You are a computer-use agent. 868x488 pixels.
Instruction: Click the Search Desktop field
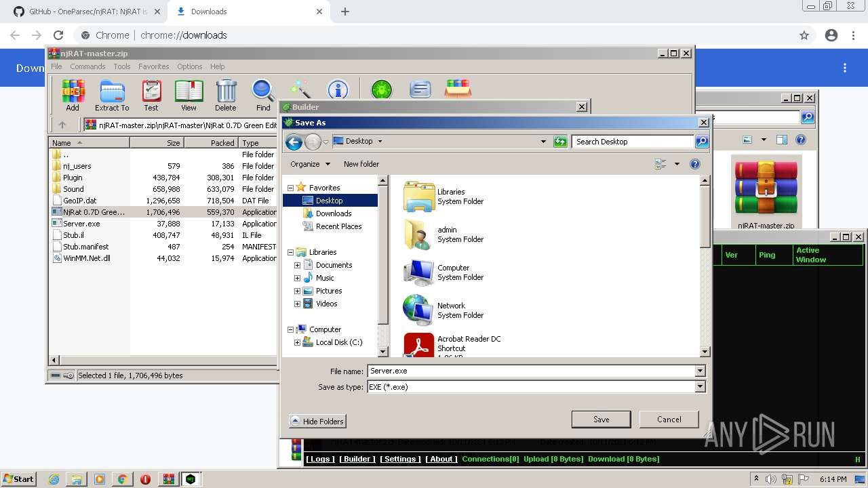click(633, 142)
